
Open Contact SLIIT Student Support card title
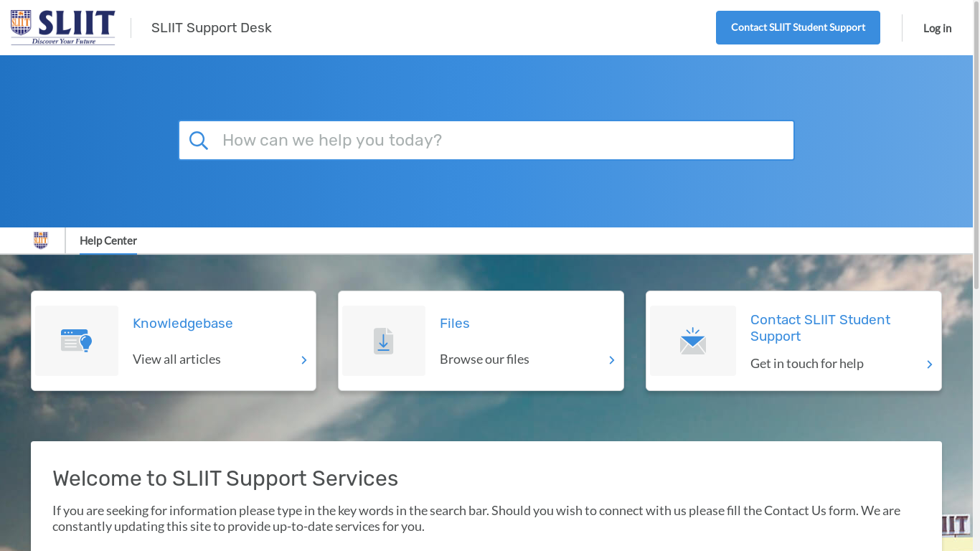coord(820,328)
